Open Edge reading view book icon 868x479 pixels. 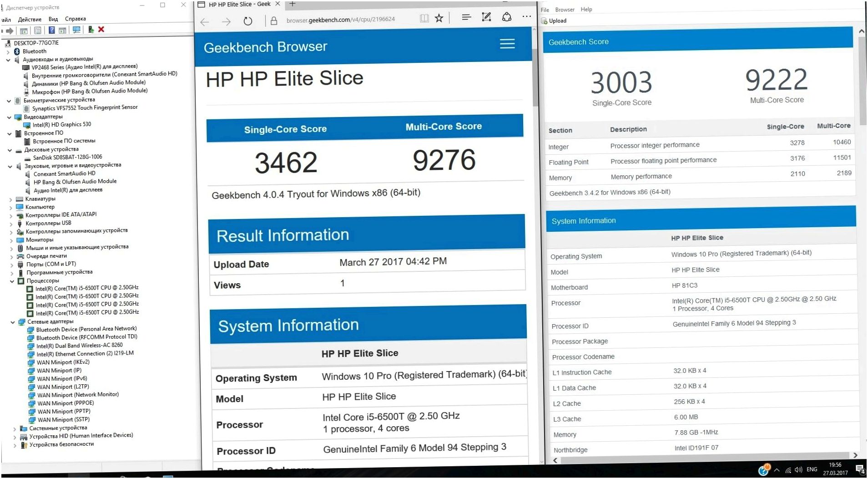tap(424, 18)
